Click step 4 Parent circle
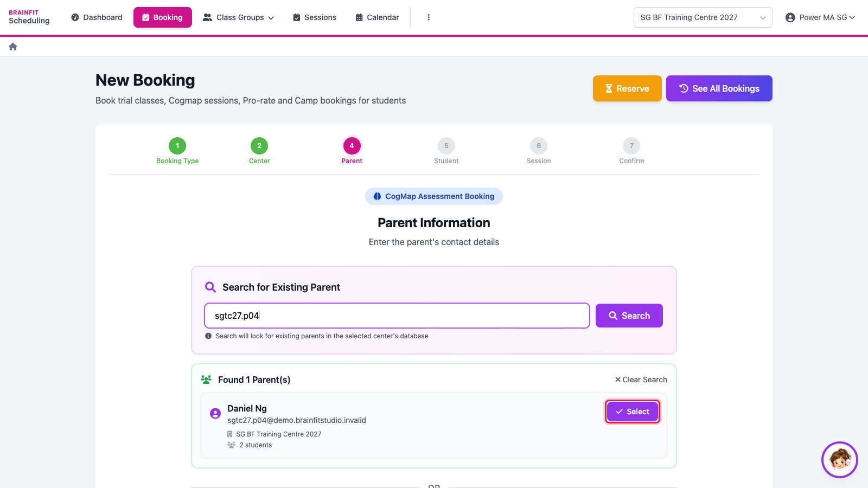The width and height of the screenshot is (868, 488). [x=352, y=146]
